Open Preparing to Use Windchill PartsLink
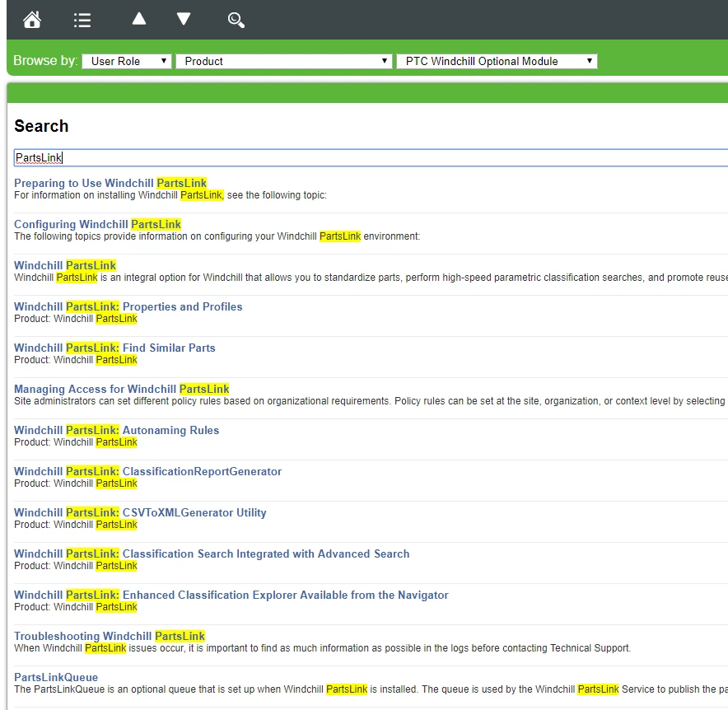This screenshot has height=710, width=728. (x=110, y=183)
